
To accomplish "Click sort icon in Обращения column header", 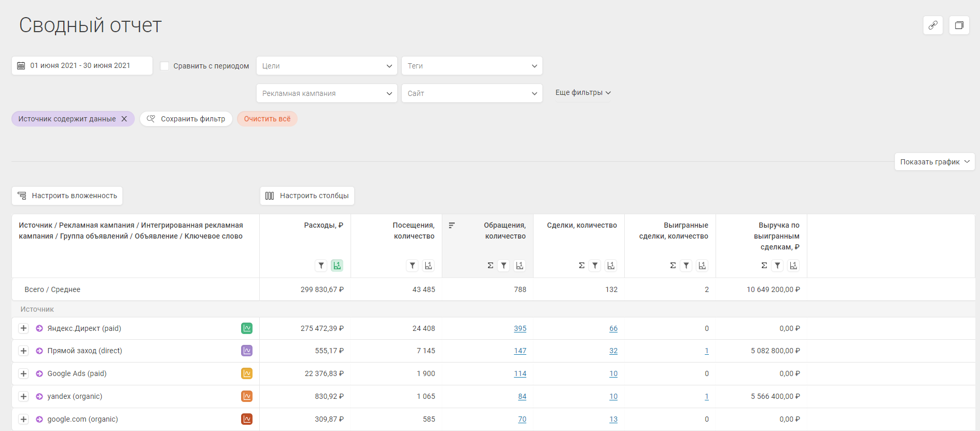I will tap(452, 226).
